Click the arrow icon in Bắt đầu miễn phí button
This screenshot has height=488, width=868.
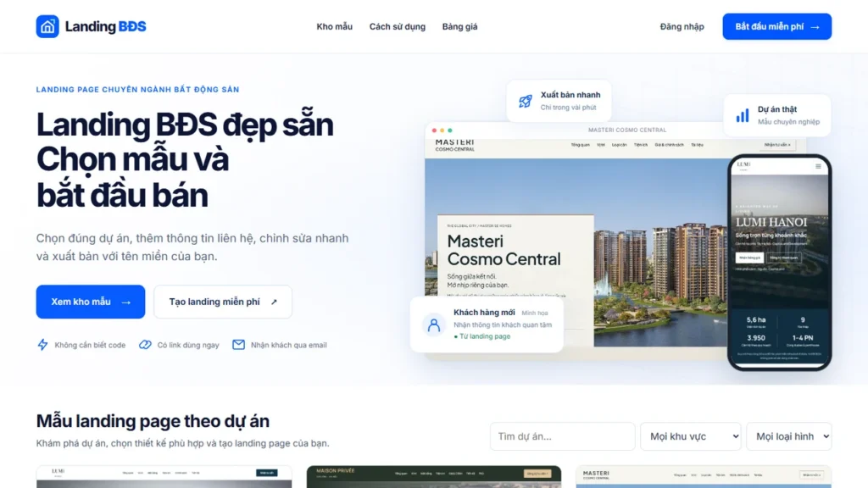pyautogui.click(x=815, y=26)
